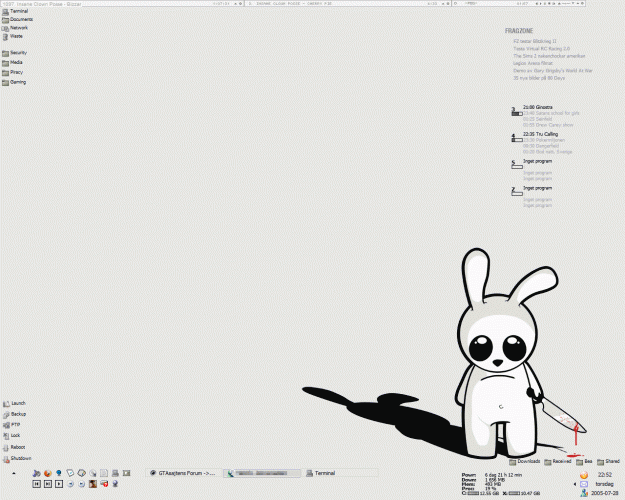Viewport: 625px width, 500px height.
Task: Click the clock showing 22:52
Action: click(605, 475)
